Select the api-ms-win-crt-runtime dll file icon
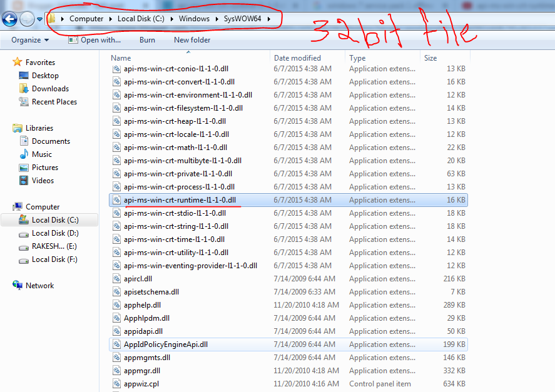 tap(117, 200)
